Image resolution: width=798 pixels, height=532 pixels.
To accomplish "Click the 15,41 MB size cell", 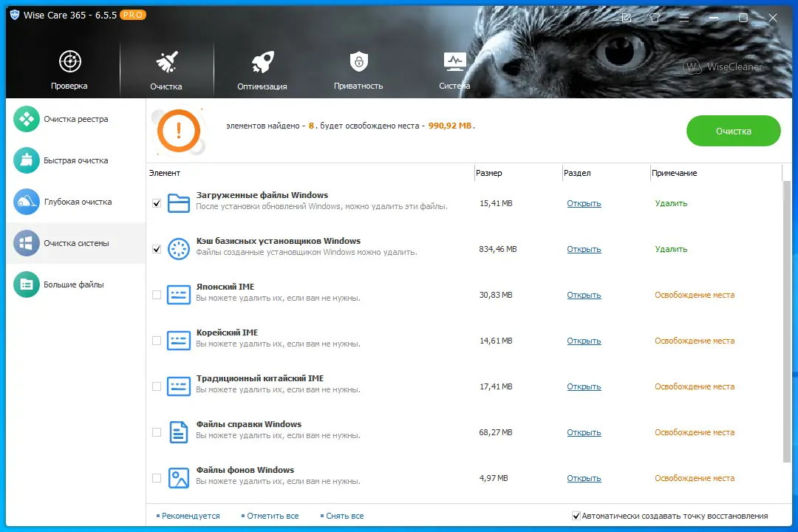I will (x=496, y=203).
